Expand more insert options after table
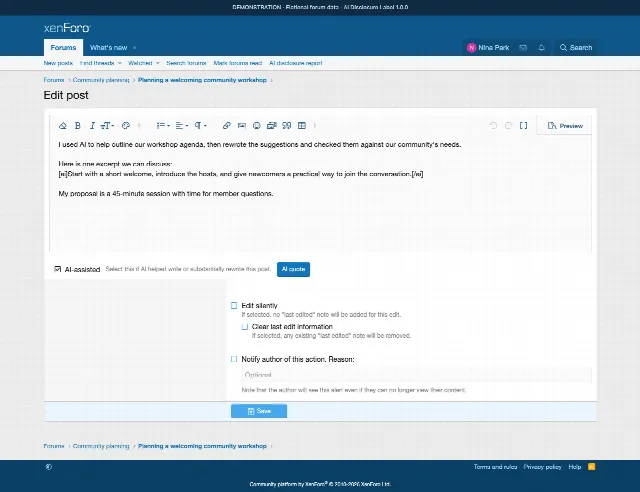This screenshot has width=640, height=492. (315, 126)
